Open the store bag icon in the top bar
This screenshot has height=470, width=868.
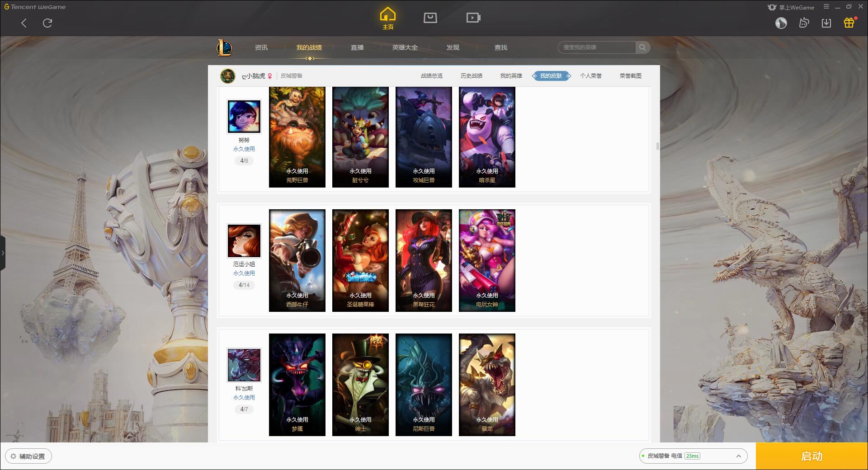click(430, 18)
